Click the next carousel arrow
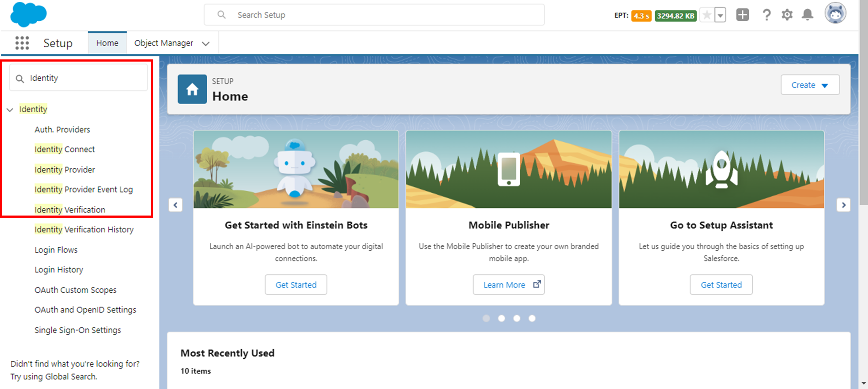The height and width of the screenshot is (389, 868). click(844, 205)
